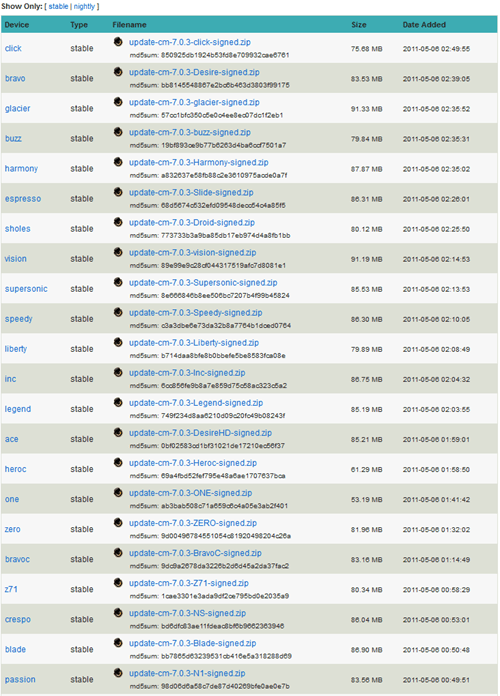Download update-cm-7.0.3-glacier-signed.zip

click(194, 103)
